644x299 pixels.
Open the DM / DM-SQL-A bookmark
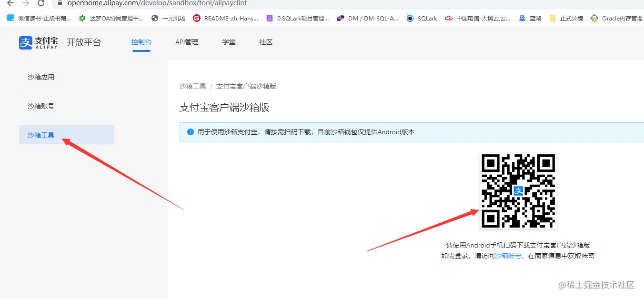tap(368, 18)
